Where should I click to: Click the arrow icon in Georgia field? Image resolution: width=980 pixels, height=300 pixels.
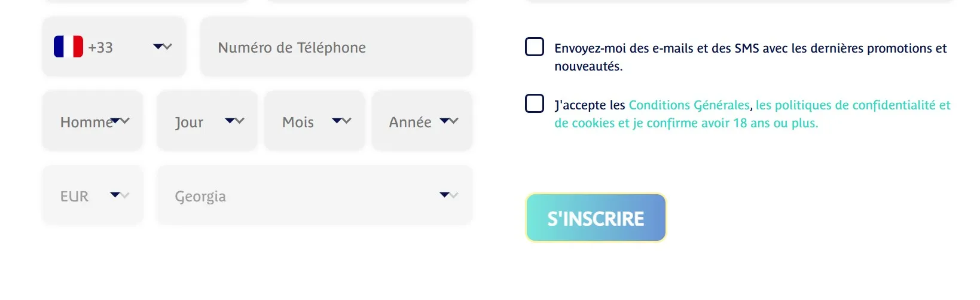pos(448,195)
